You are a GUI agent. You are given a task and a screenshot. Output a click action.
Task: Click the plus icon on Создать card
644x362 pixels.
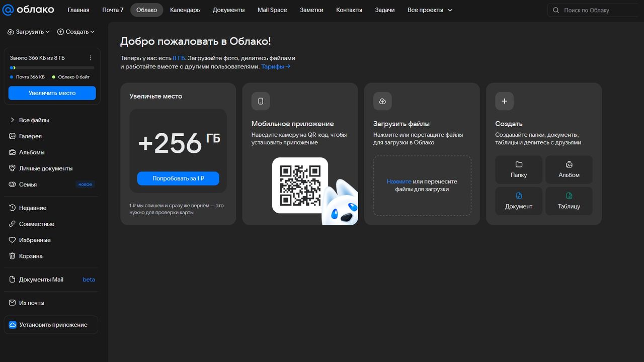[504, 101]
